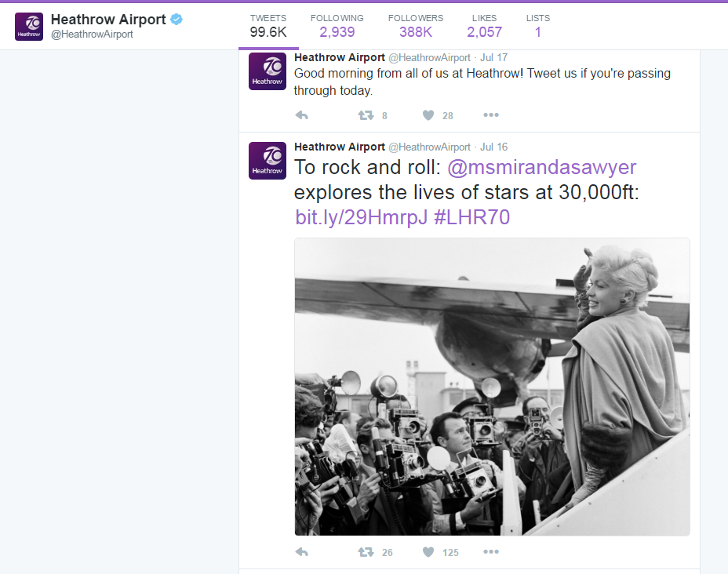Select the Tweets 99.6K tab

click(268, 26)
